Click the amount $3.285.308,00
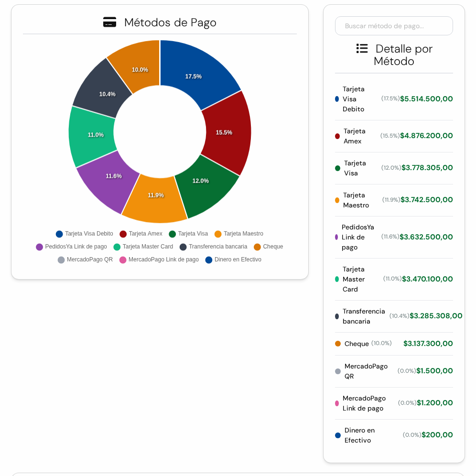The image size is (476, 476). [x=436, y=316]
